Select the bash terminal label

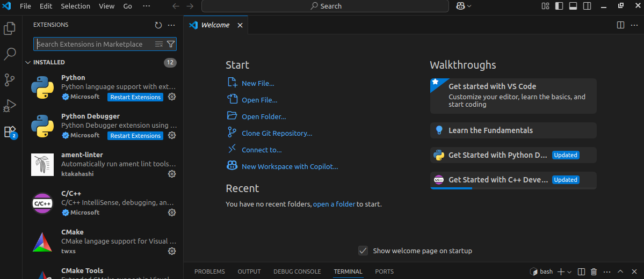[541, 271]
